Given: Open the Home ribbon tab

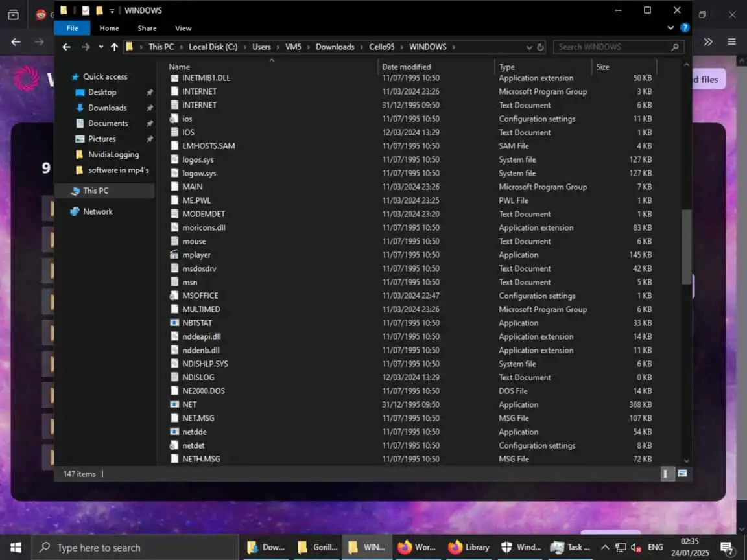Looking at the screenshot, I should [x=109, y=28].
